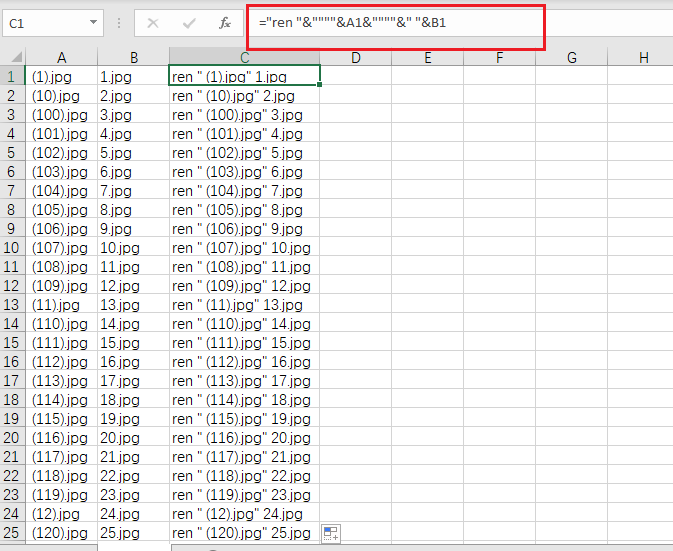Viewport: 673px width, 551px height.
Task: Select column A header
Action: click(x=62, y=57)
